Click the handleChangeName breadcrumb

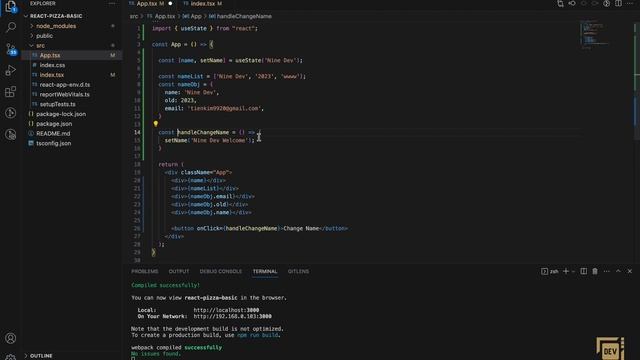pos(241,16)
